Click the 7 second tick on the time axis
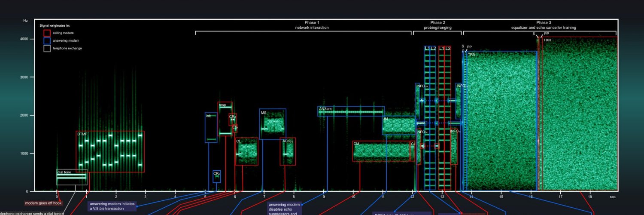Screen dimensions: 644x215 (x=264, y=197)
